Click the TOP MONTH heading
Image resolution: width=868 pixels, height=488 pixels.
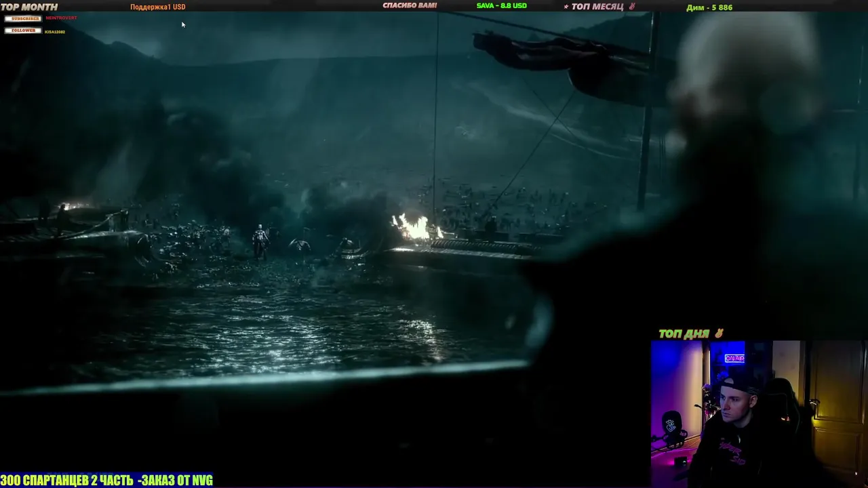[x=29, y=7]
